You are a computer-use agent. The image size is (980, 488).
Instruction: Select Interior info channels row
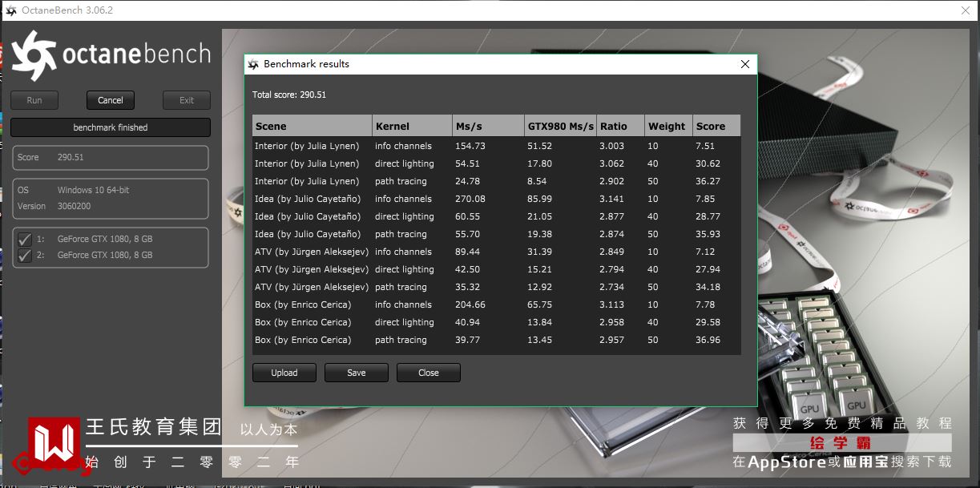496,146
